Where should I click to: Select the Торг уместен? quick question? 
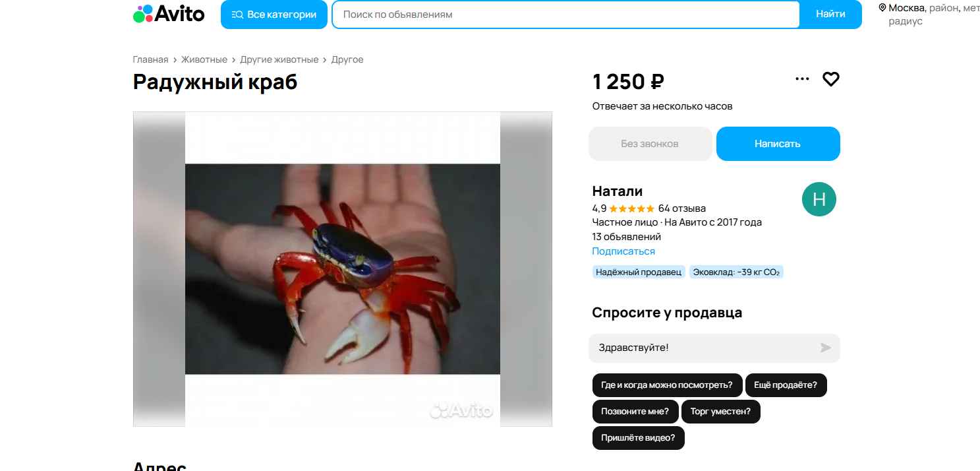[720, 412]
